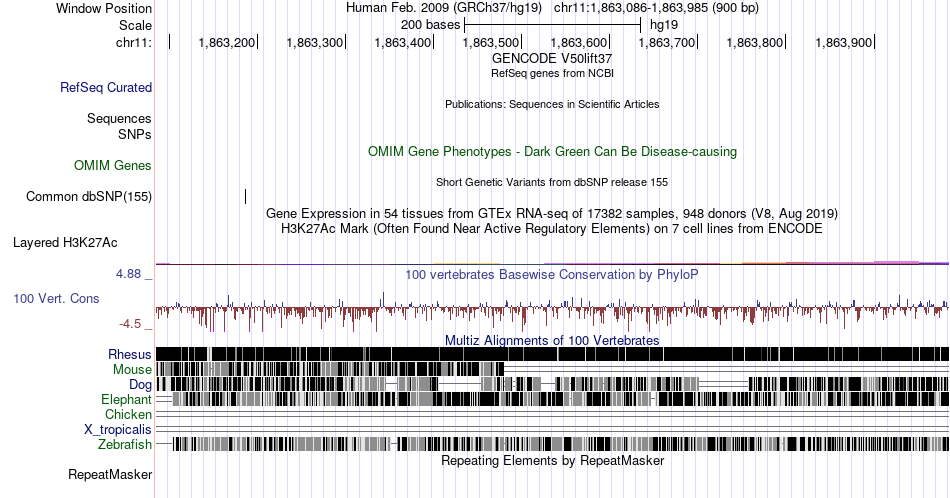Click Short Genetic Variants from dbSNP title

552,182
